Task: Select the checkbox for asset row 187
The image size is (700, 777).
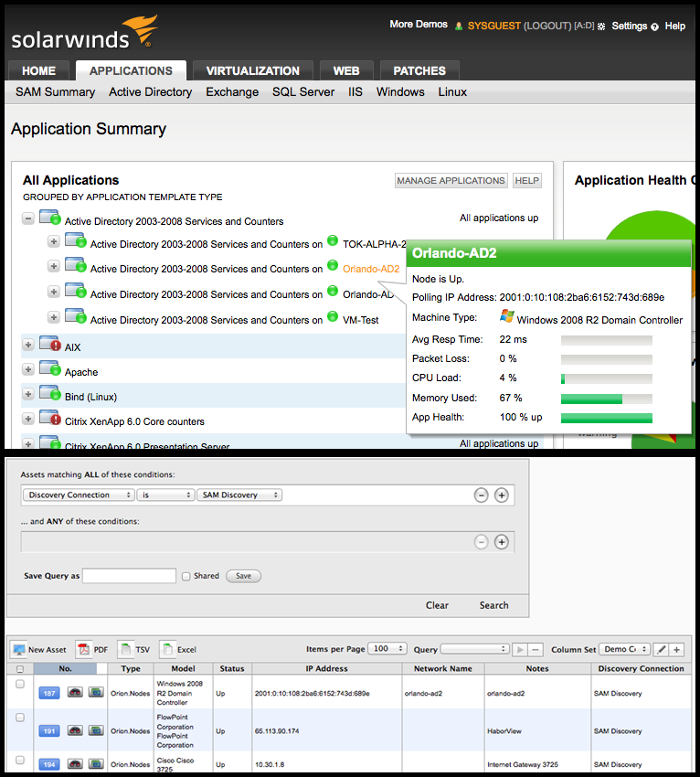Action: 20,684
